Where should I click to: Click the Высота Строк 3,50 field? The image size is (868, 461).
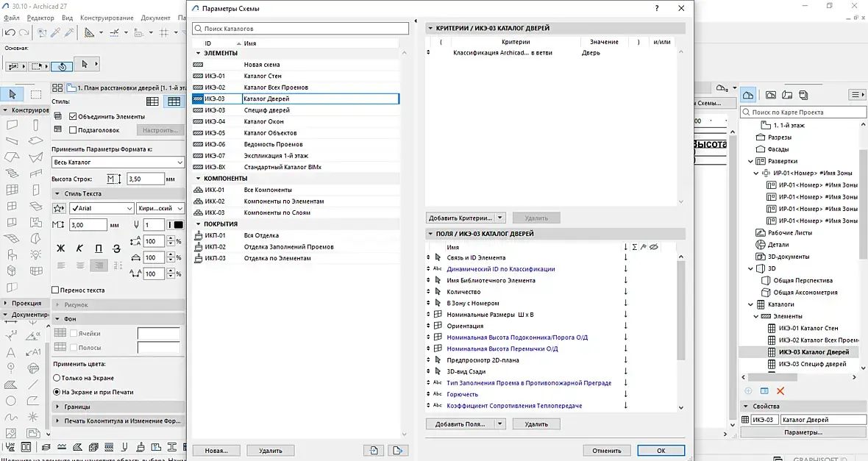[x=145, y=179]
